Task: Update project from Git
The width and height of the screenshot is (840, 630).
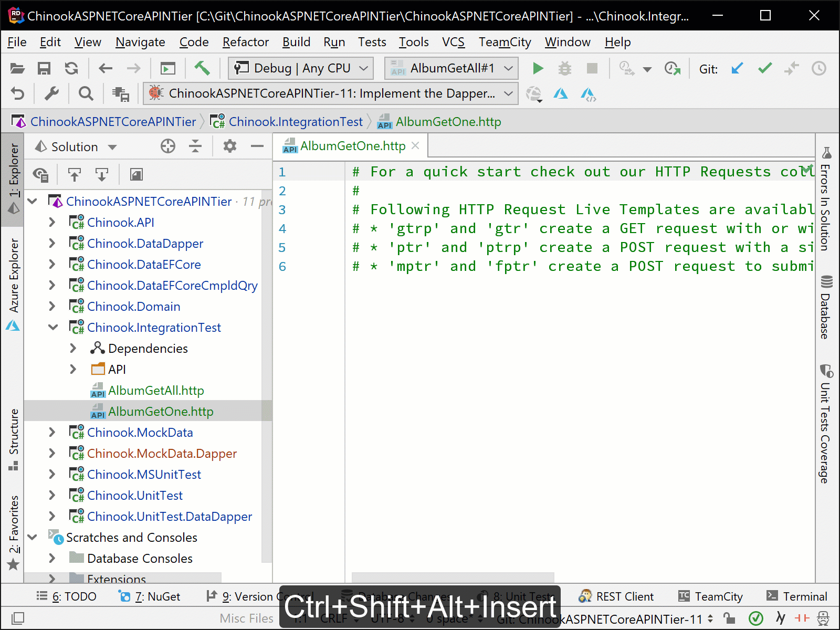Action: click(737, 68)
